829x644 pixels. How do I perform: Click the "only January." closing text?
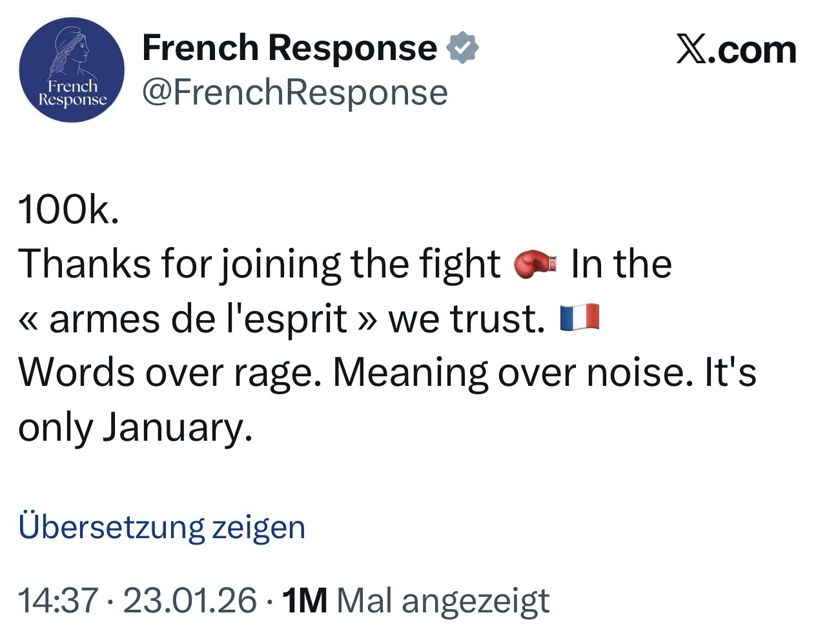point(134,427)
